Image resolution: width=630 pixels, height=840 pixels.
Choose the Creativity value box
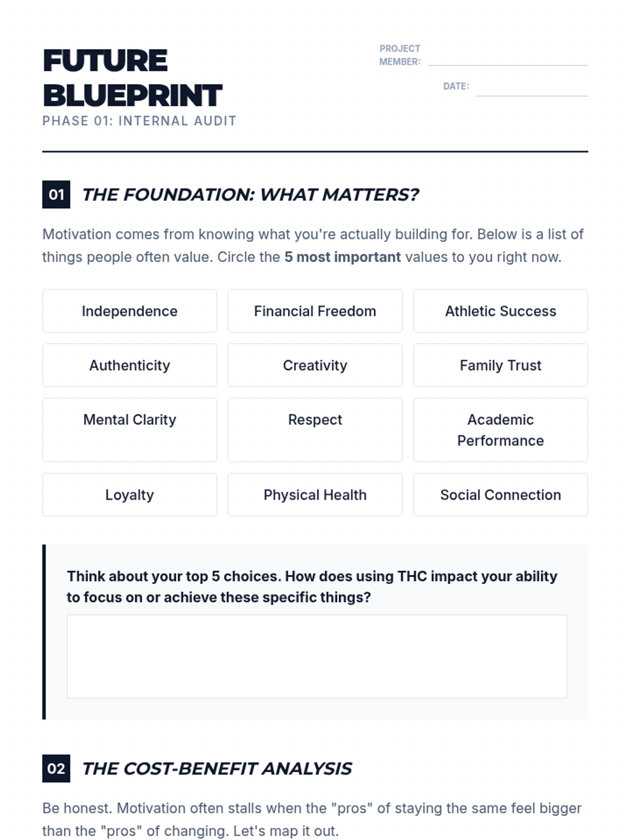315,365
